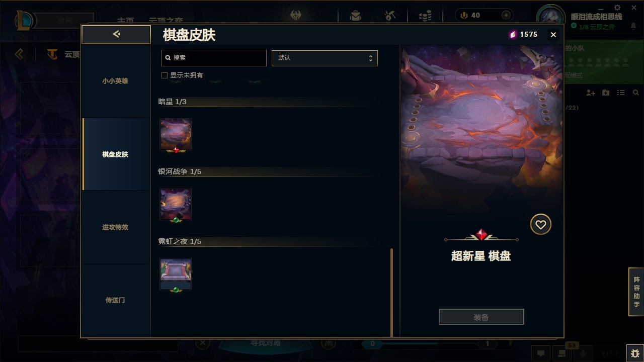Enable the 显示未拥有 checkbox
The image size is (644, 362).
pyautogui.click(x=164, y=75)
